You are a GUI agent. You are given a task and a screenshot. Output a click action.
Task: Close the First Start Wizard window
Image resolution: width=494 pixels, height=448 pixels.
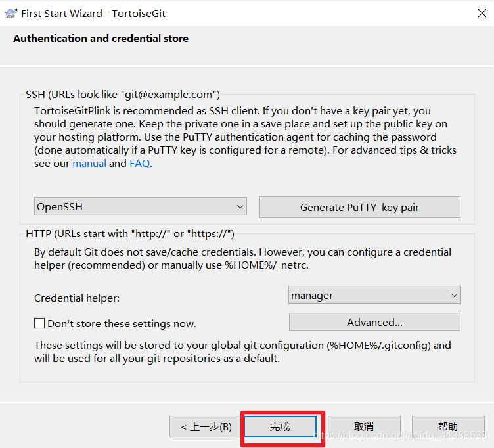pyautogui.click(x=482, y=13)
